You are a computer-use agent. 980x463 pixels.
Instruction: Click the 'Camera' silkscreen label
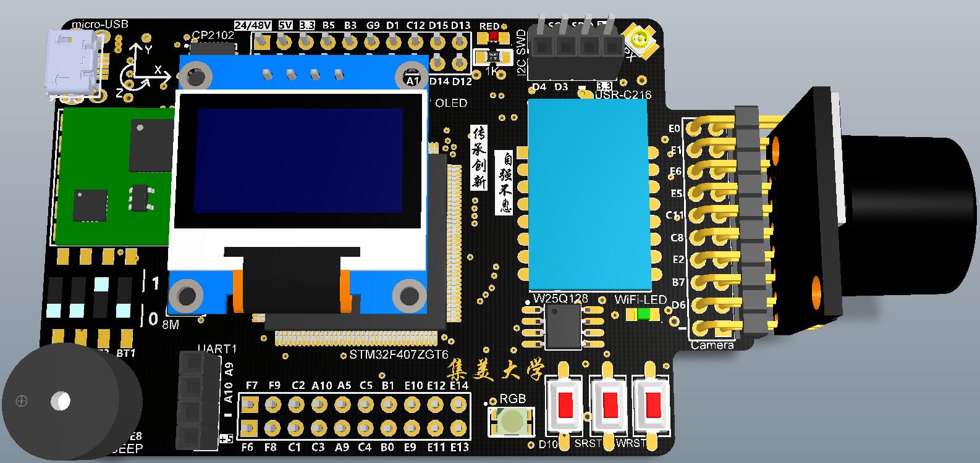[712, 345]
